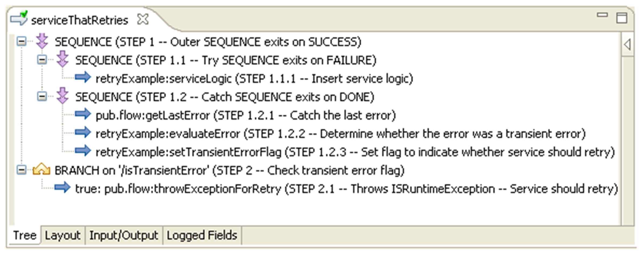644x255 pixels.
Task: Click the Try SEQUENCE step 1.1 icon
Action: coord(63,59)
